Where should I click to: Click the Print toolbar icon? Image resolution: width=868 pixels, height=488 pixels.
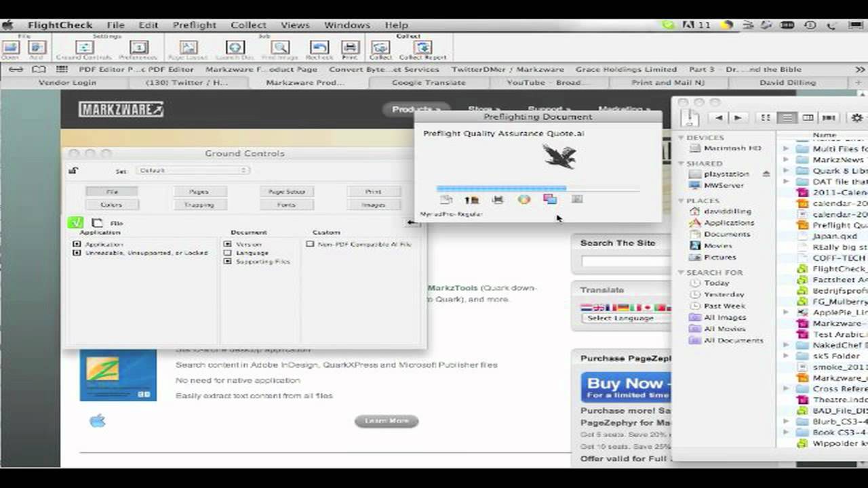(350, 48)
